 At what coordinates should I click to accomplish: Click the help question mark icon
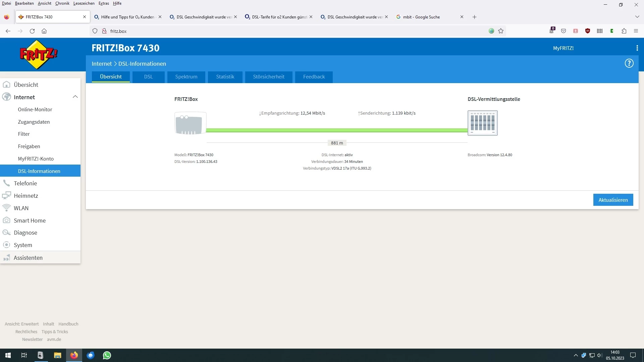[x=629, y=63]
